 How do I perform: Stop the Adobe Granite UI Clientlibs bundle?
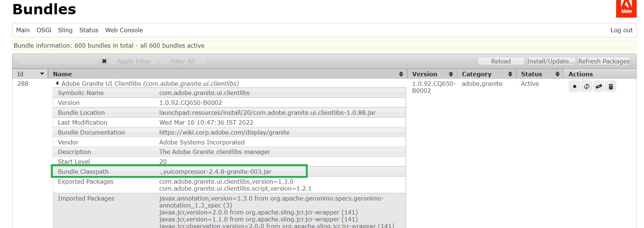pos(574,87)
